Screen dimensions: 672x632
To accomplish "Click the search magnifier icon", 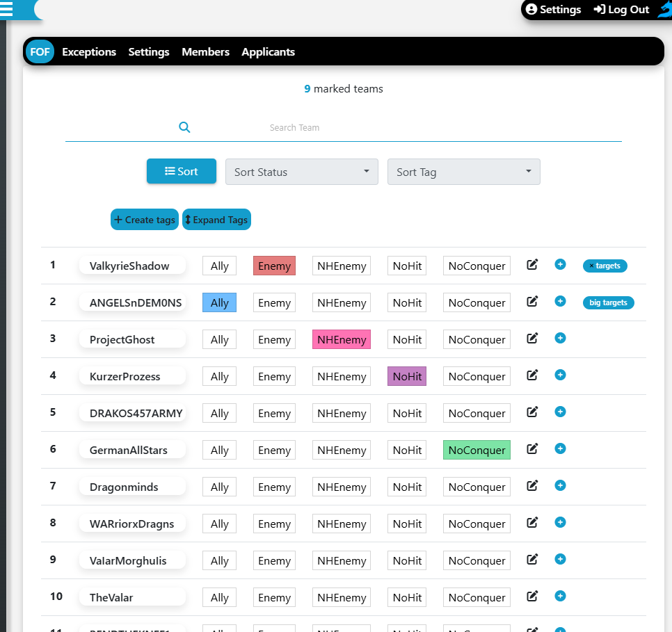I will (x=184, y=127).
